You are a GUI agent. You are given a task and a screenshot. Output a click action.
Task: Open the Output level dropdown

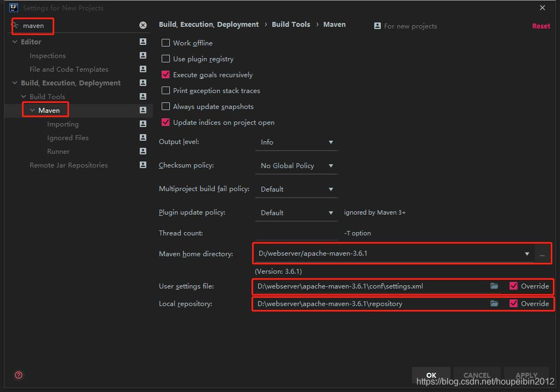pos(296,142)
